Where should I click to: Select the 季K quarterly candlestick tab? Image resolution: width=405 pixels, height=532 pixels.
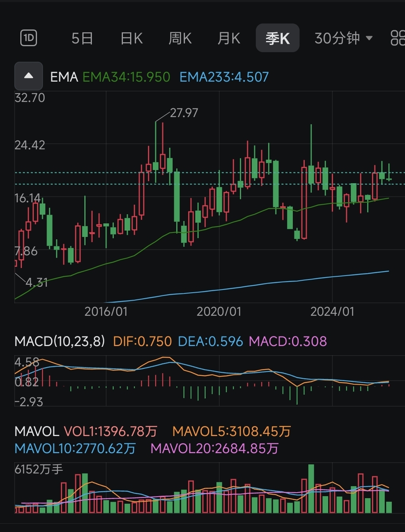click(278, 38)
